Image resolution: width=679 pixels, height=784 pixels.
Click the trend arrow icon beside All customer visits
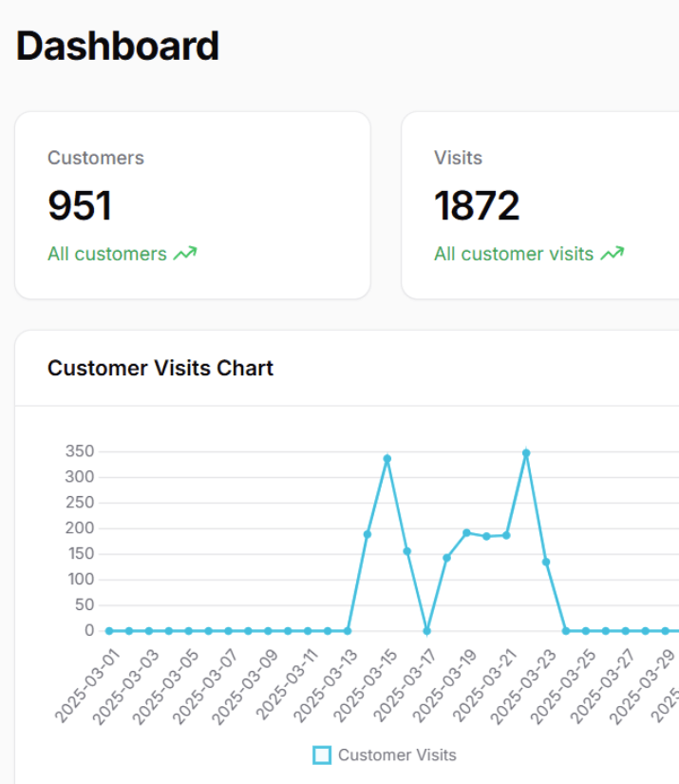click(613, 254)
